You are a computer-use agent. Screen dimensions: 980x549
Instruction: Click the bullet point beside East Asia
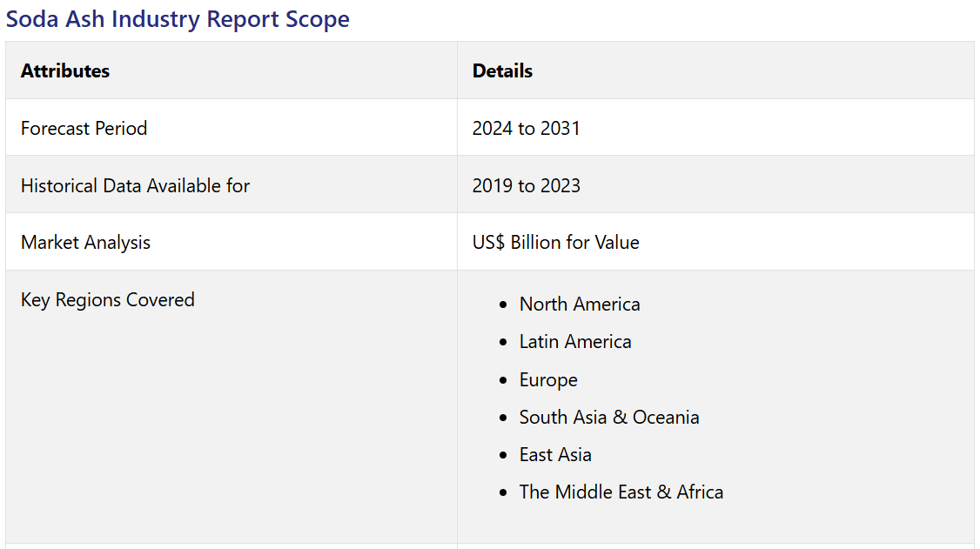pos(503,456)
